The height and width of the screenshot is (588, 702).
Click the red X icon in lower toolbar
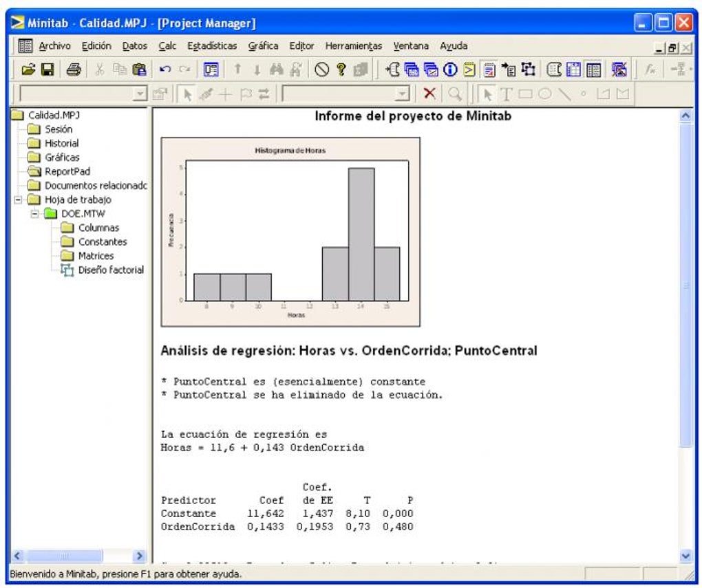pos(429,94)
